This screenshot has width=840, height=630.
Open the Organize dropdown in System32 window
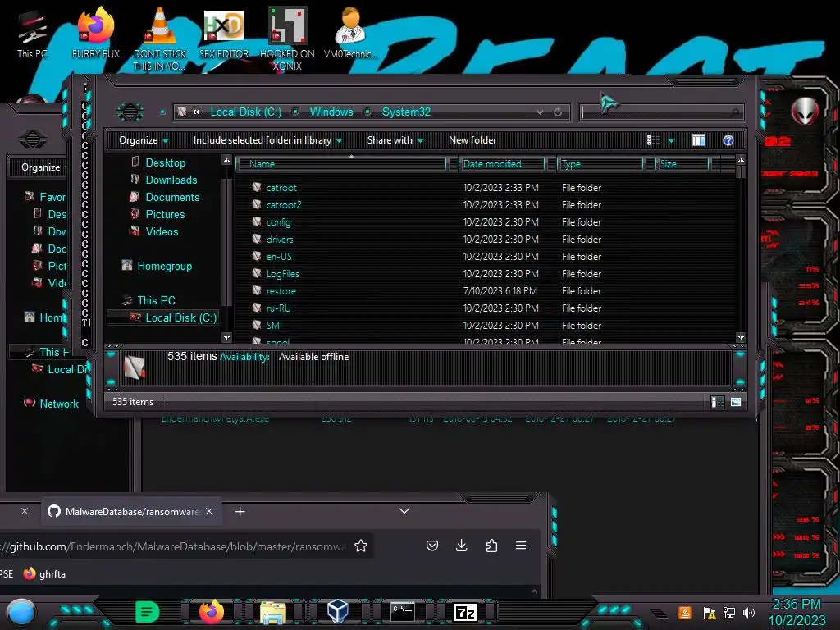pyautogui.click(x=144, y=140)
